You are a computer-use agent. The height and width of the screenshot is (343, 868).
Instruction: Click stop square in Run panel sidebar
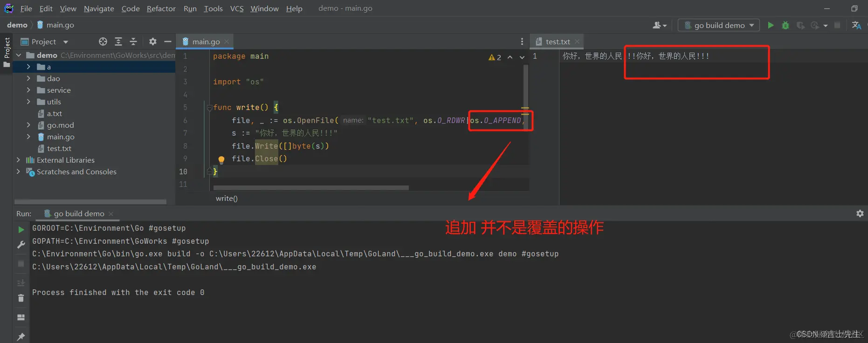(21, 264)
